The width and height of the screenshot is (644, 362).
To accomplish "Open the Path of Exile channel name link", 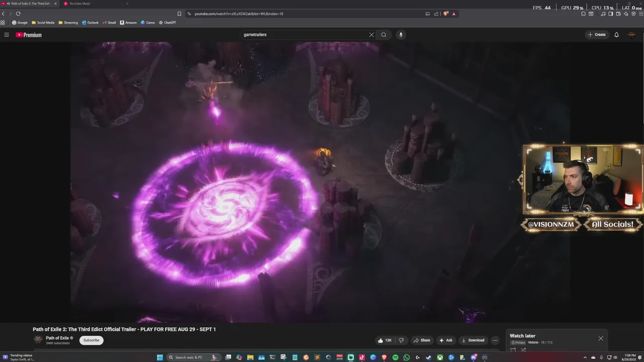I will (57, 338).
